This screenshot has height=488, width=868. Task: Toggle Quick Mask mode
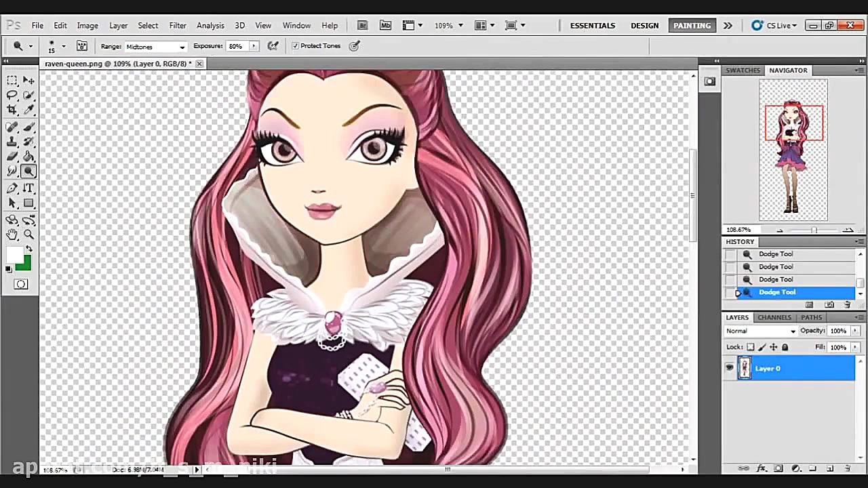click(x=21, y=284)
